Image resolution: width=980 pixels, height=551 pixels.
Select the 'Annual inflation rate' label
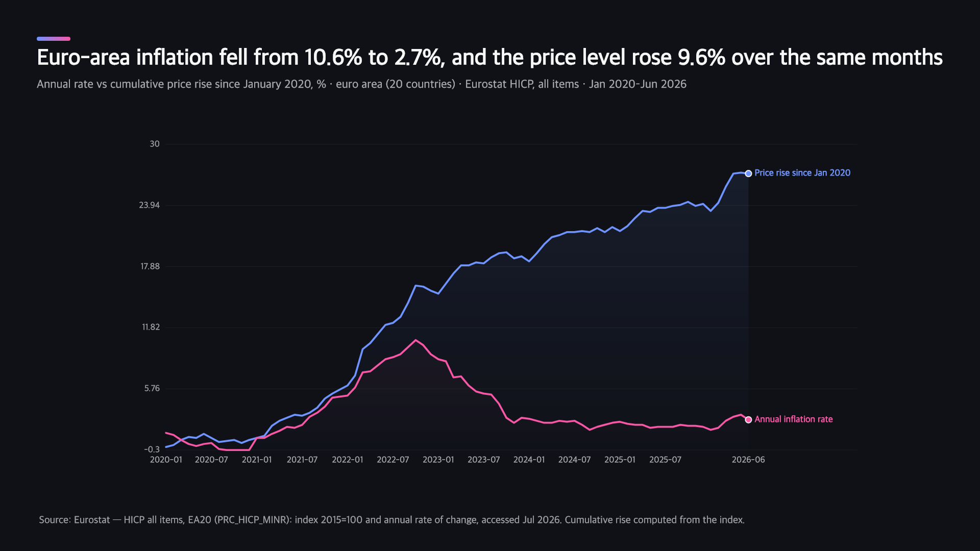click(794, 419)
